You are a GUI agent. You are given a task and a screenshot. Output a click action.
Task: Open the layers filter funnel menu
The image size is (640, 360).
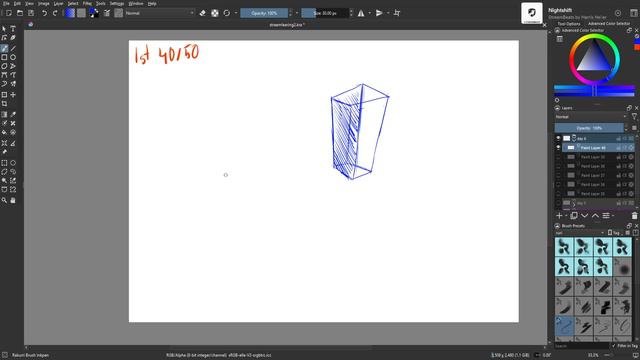(x=634, y=117)
